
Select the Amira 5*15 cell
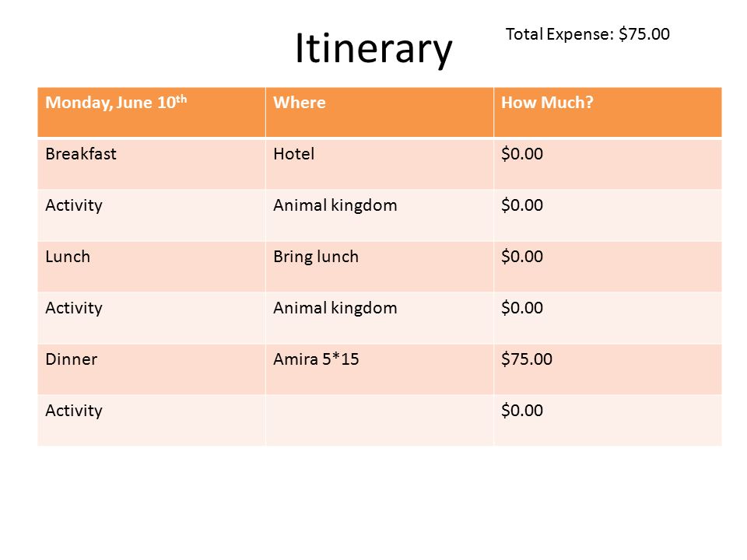tap(380, 369)
